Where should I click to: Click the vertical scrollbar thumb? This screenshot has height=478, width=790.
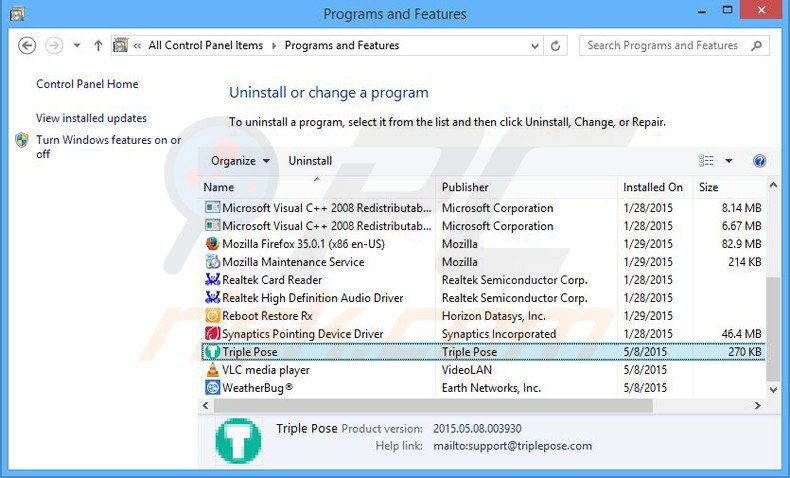tap(773, 328)
